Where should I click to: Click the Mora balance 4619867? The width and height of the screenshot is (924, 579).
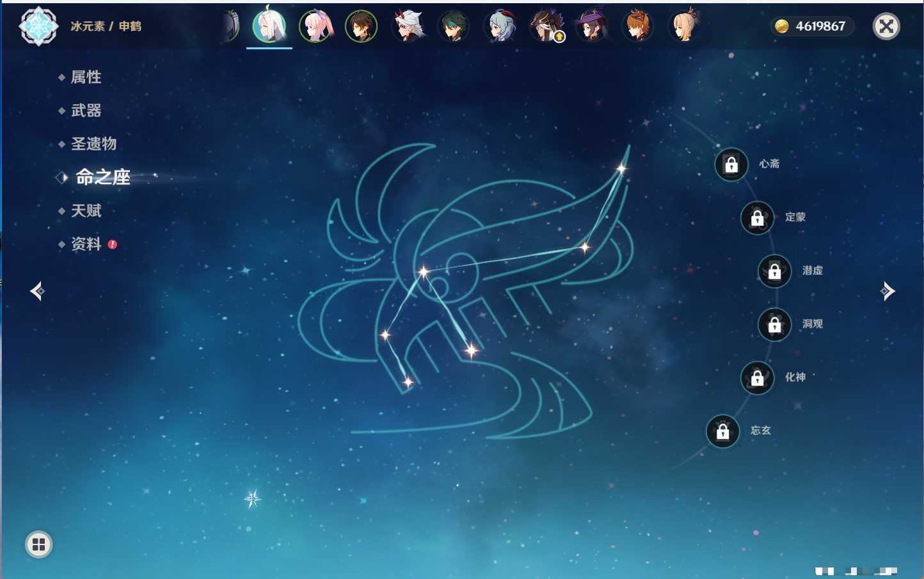click(x=820, y=26)
